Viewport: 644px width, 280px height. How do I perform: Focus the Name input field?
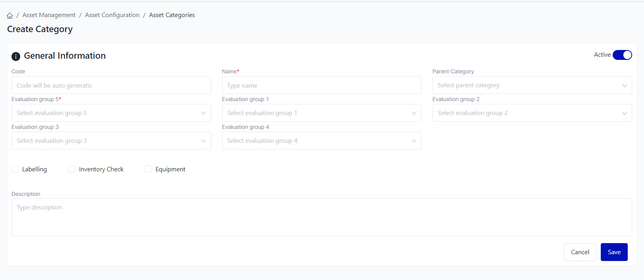[x=321, y=85]
